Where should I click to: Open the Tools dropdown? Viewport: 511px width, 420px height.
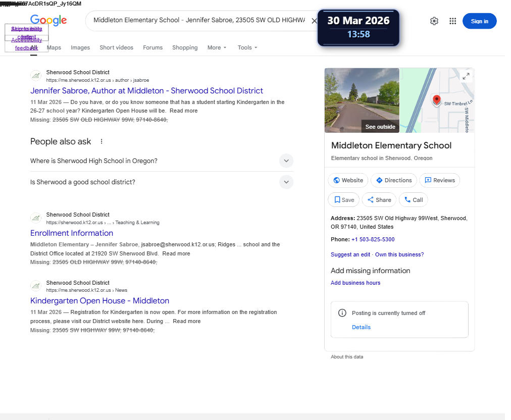tap(247, 47)
